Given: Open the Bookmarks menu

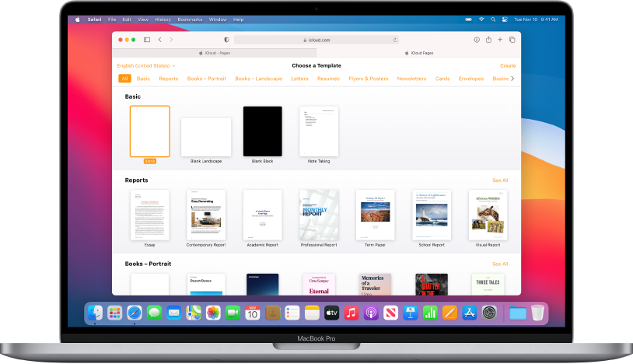Looking at the screenshot, I should tap(190, 19).
